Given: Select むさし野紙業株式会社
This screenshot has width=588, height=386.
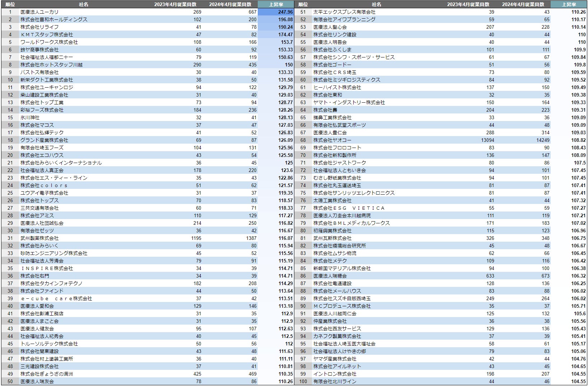Looking at the screenshot, I should (x=337, y=178).
